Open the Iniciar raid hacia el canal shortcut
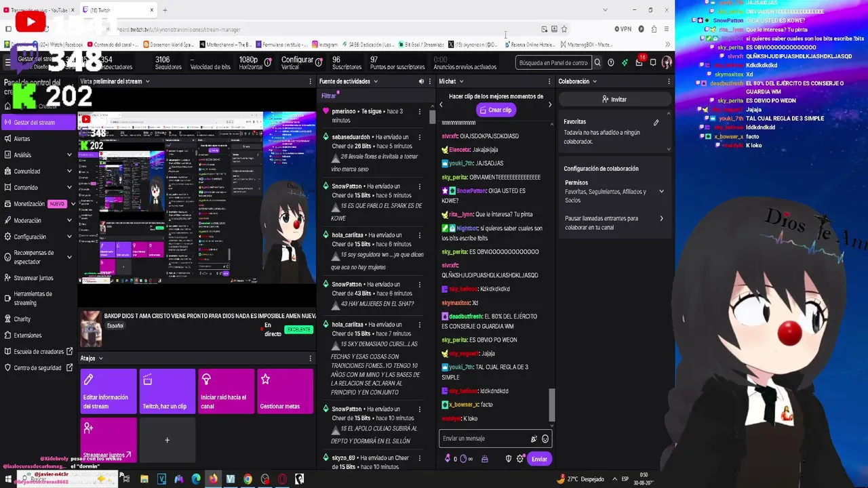Screen dimensions: 868x488 coord(226,391)
